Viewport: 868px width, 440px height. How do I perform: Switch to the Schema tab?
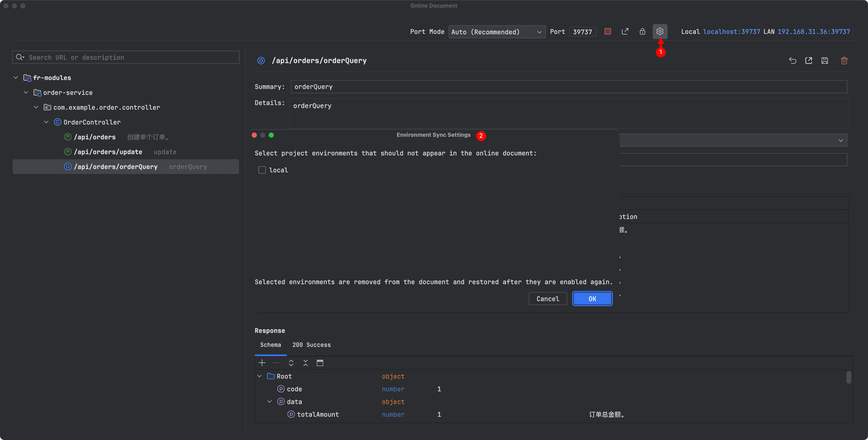[270, 345]
